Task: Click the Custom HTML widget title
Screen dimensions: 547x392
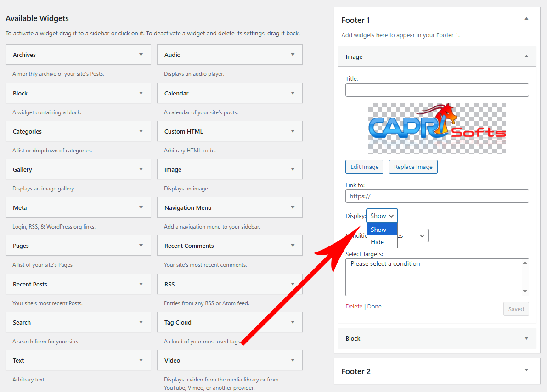Action: click(x=184, y=131)
